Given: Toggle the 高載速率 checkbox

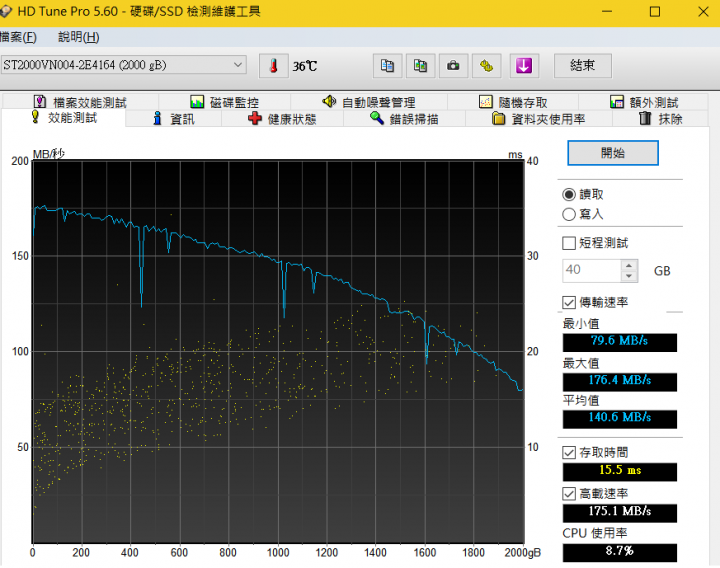Looking at the screenshot, I should [x=569, y=494].
